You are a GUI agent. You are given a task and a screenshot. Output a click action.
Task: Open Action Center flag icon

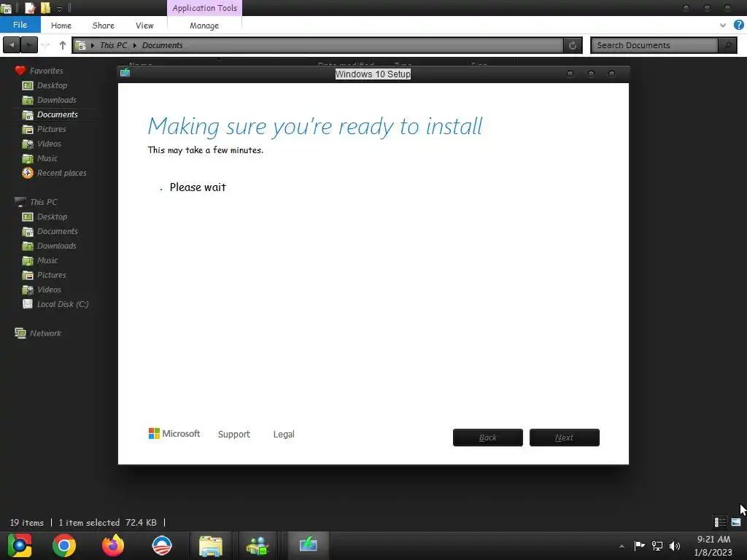click(639, 545)
